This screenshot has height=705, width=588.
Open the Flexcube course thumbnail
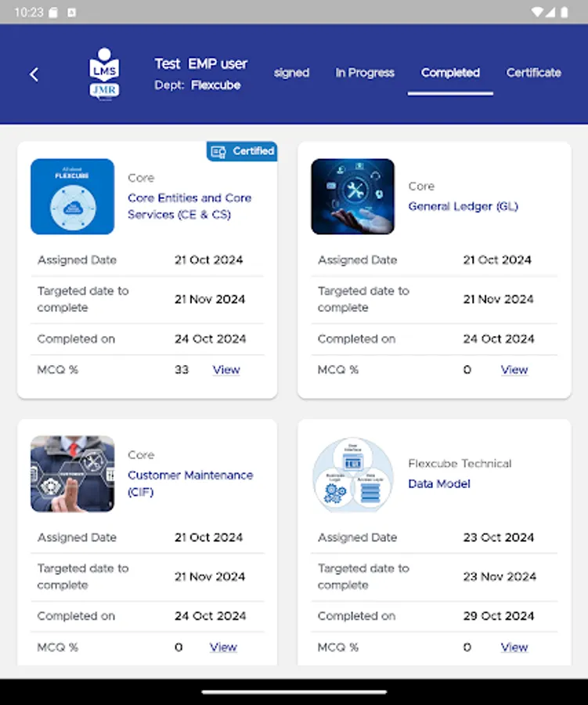tap(72, 197)
